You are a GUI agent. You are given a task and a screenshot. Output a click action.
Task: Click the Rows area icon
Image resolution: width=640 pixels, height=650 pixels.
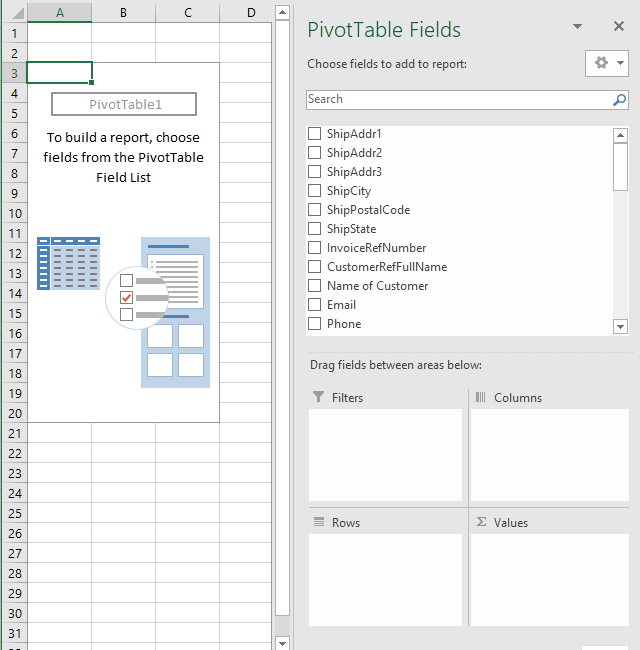[319, 521]
